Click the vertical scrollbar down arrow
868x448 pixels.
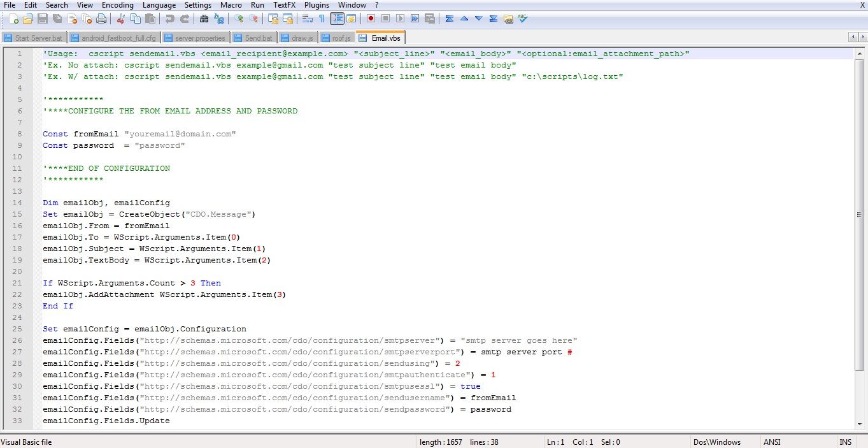861,424
